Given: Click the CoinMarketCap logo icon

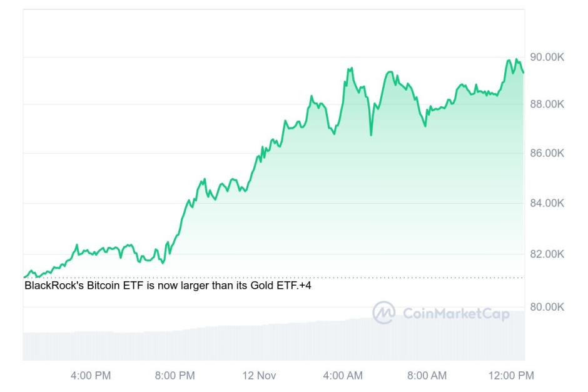Looking at the screenshot, I should [x=383, y=313].
